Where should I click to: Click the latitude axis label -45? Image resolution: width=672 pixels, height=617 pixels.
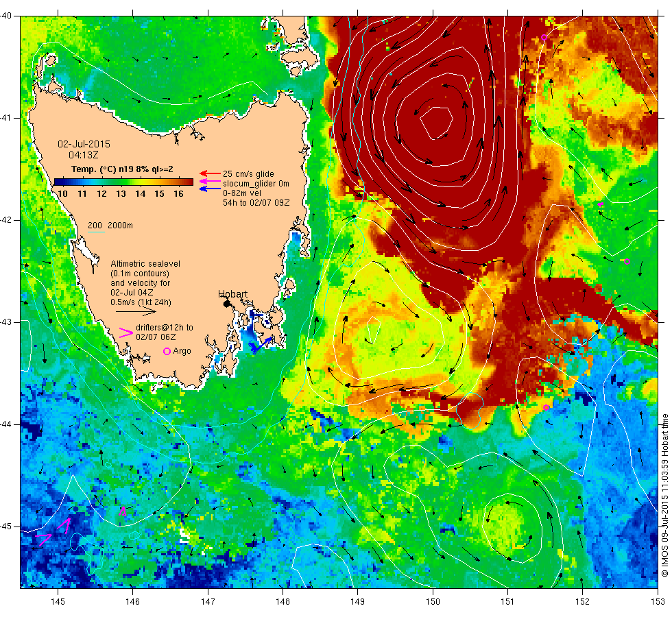pos(5,527)
